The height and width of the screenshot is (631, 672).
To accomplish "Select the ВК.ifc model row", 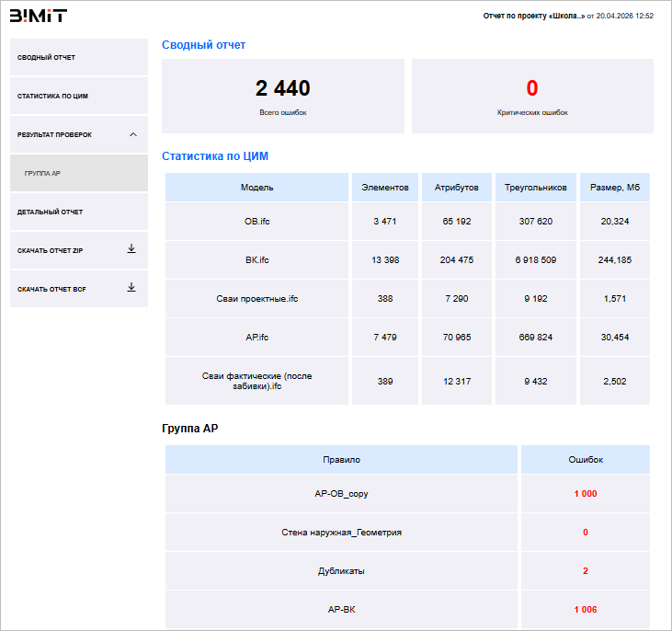I will point(256,260).
